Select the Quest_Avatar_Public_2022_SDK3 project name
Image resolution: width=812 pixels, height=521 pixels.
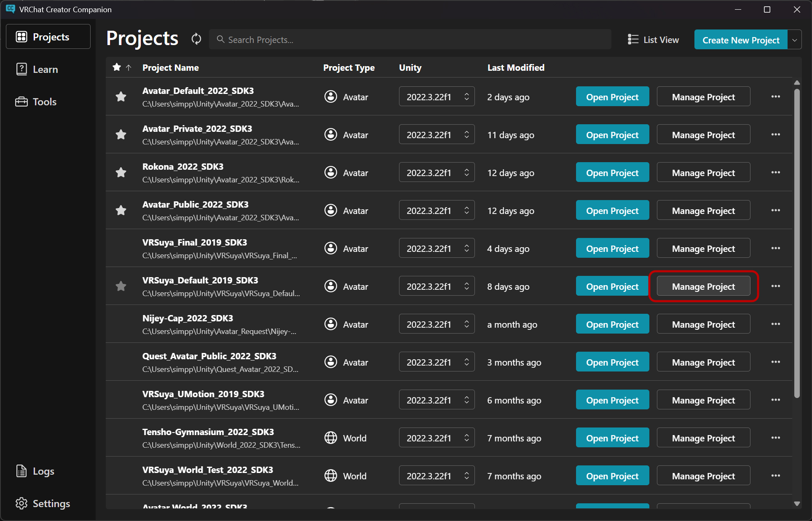pyautogui.click(x=209, y=356)
